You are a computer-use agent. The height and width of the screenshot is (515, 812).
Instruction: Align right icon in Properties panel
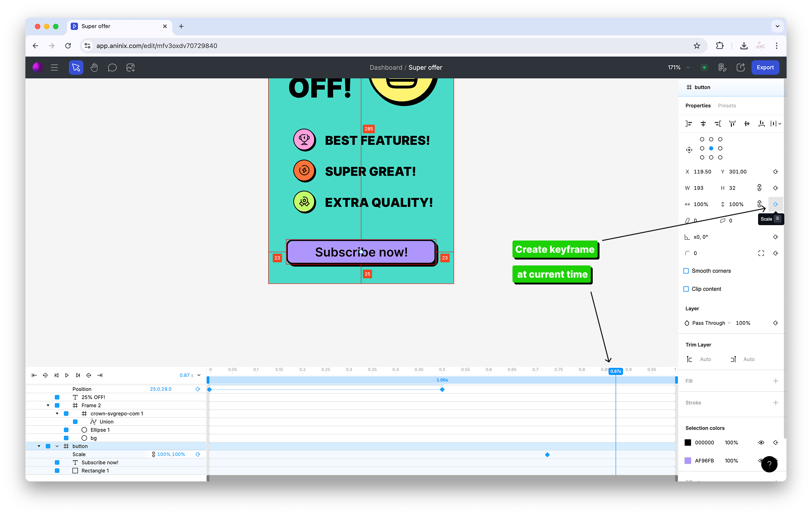[718, 124]
